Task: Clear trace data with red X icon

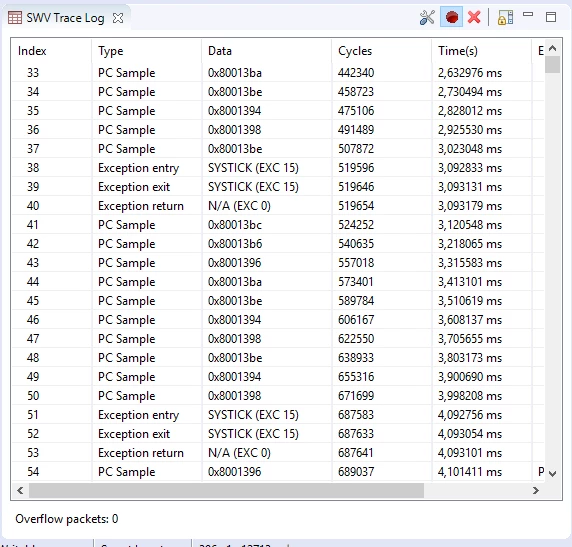Action: click(x=474, y=17)
